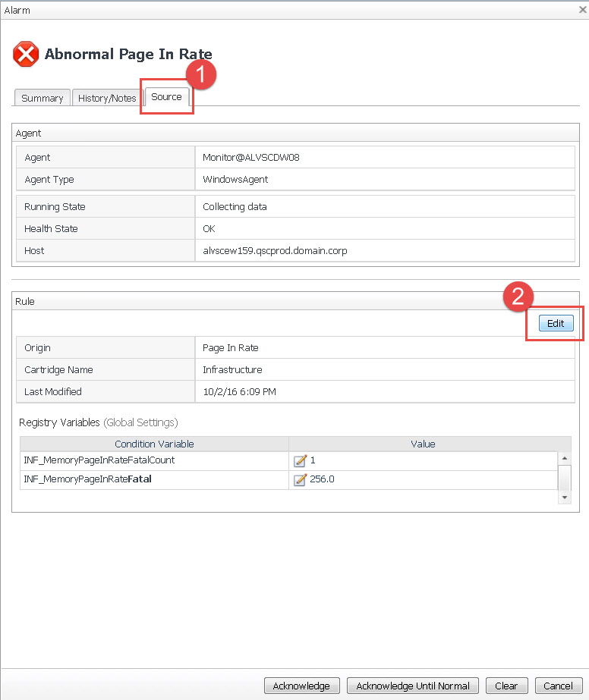The height and width of the screenshot is (700, 589).
Task: Click the Value column header
Action: pyautogui.click(x=423, y=444)
